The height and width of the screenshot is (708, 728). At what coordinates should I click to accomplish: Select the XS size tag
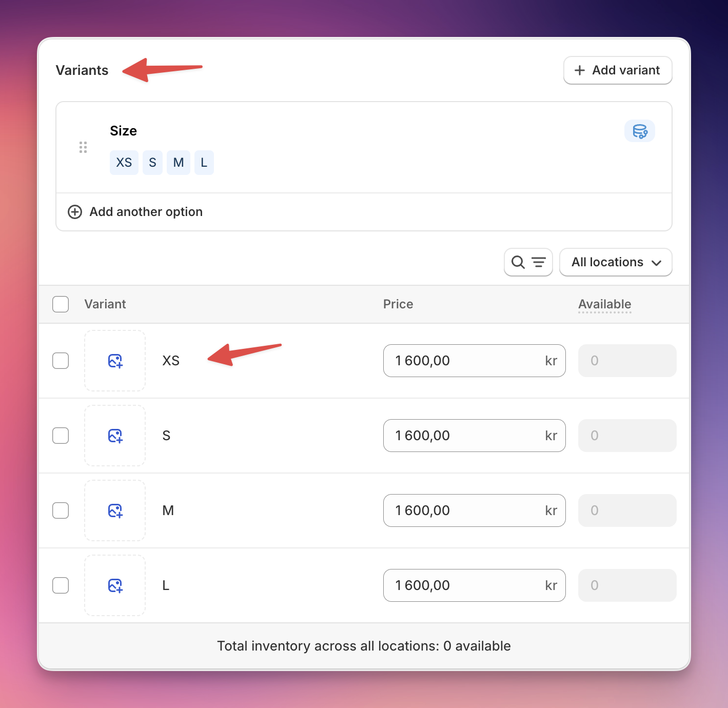[124, 163]
